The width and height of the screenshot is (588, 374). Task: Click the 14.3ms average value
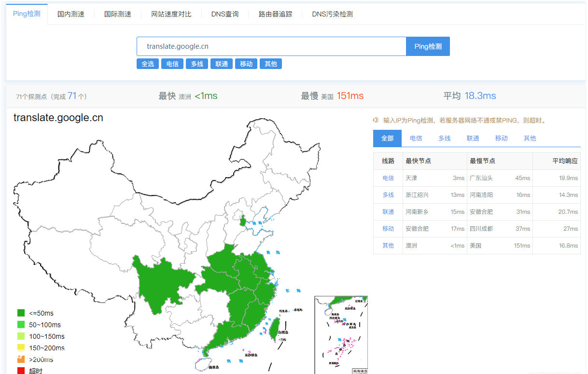(568, 195)
